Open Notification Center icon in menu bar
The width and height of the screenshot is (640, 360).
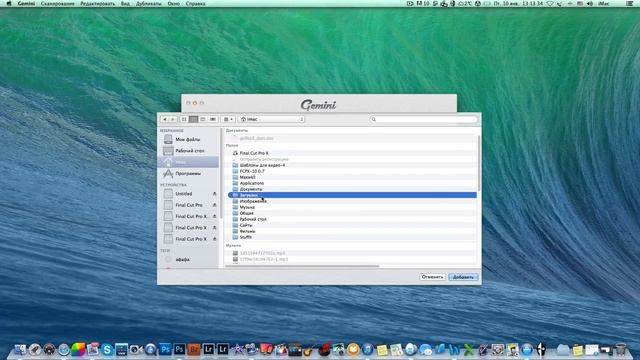coord(630,3)
